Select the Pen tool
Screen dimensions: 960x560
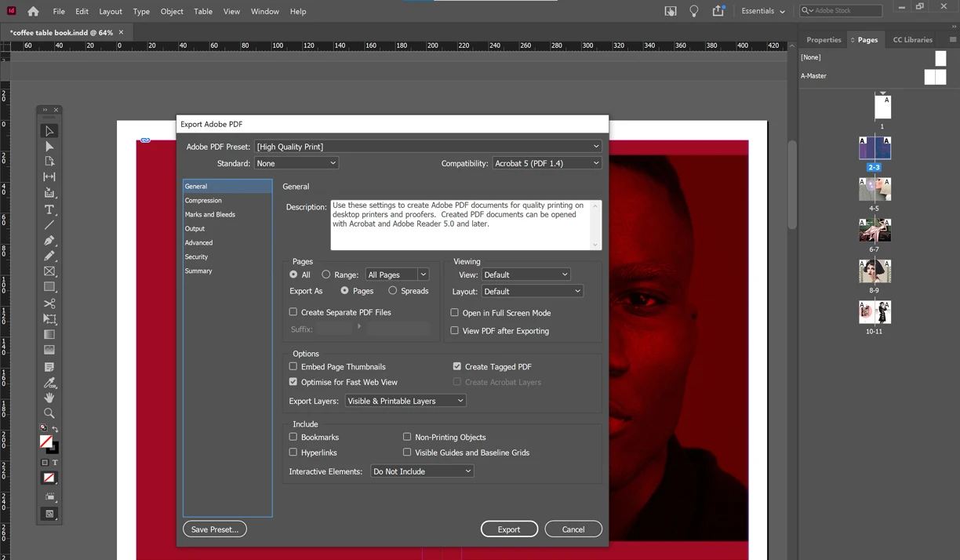49,240
